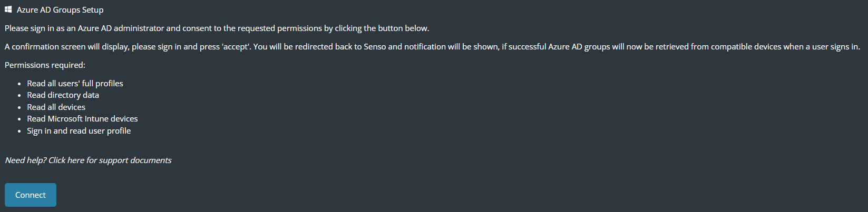This screenshot has width=868, height=212.
Task: Select the Azure AD Groups Setup heading
Action: click(60, 9)
